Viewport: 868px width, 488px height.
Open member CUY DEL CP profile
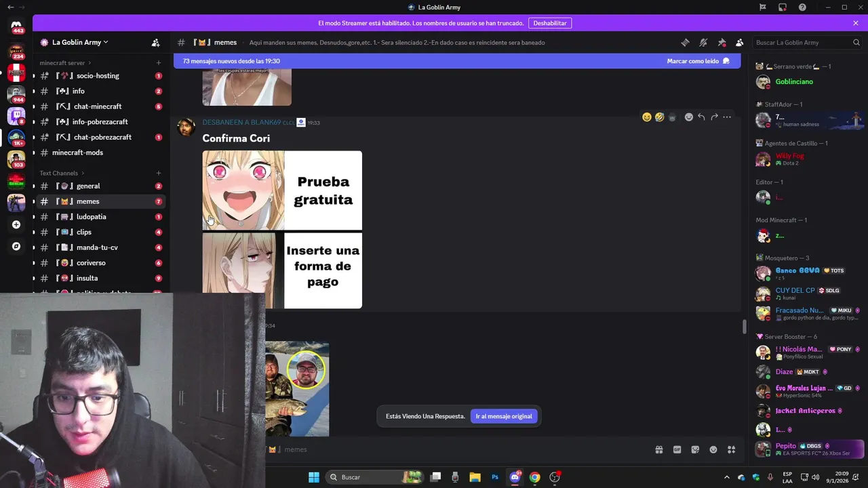point(808,293)
